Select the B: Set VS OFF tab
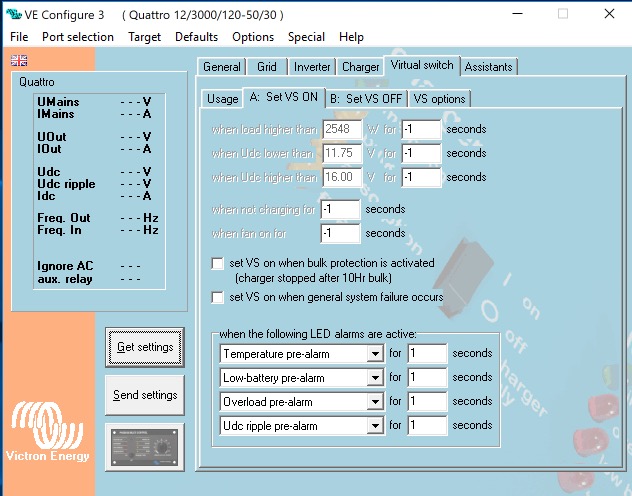This screenshot has width=632, height=496. [x=366, y=99]
